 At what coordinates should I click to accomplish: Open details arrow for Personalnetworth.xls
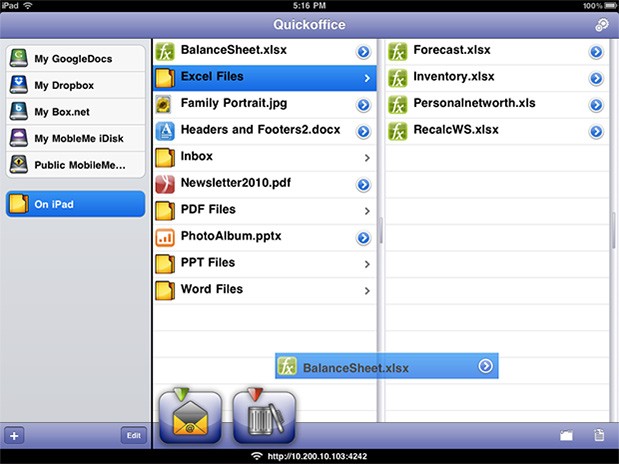coord(596,105)
